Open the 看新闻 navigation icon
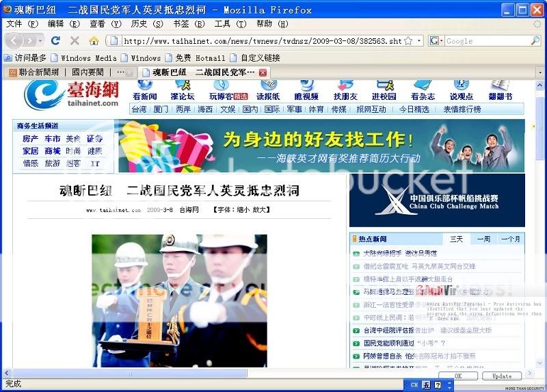The width and height of the screenshot is (547, 392). click(x=144, y=90)
